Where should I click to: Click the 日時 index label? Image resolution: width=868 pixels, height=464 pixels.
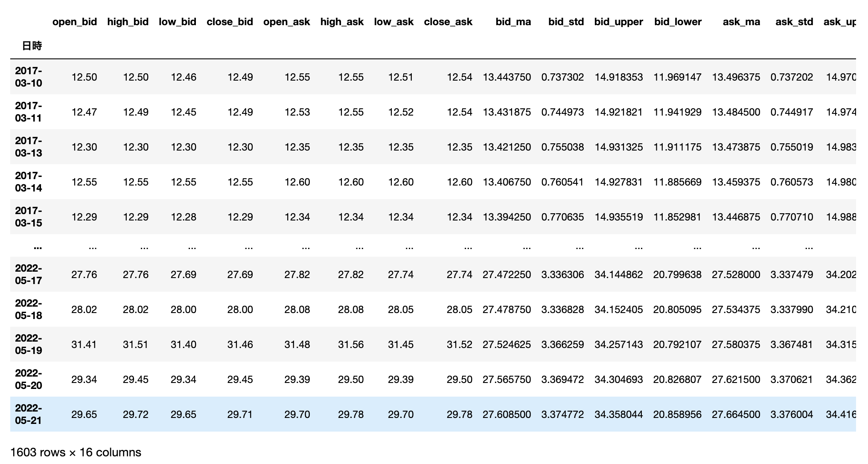(x=32, y=46)
